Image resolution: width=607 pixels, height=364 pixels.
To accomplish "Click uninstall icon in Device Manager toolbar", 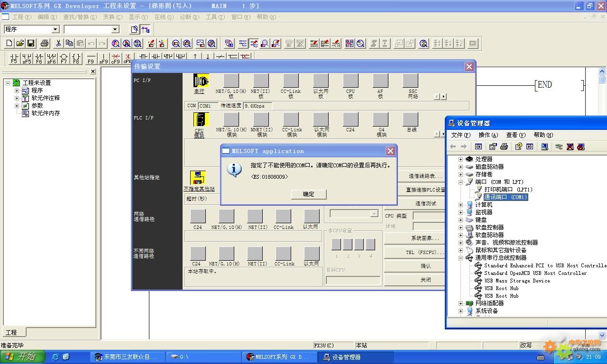I will coord(570,146).
